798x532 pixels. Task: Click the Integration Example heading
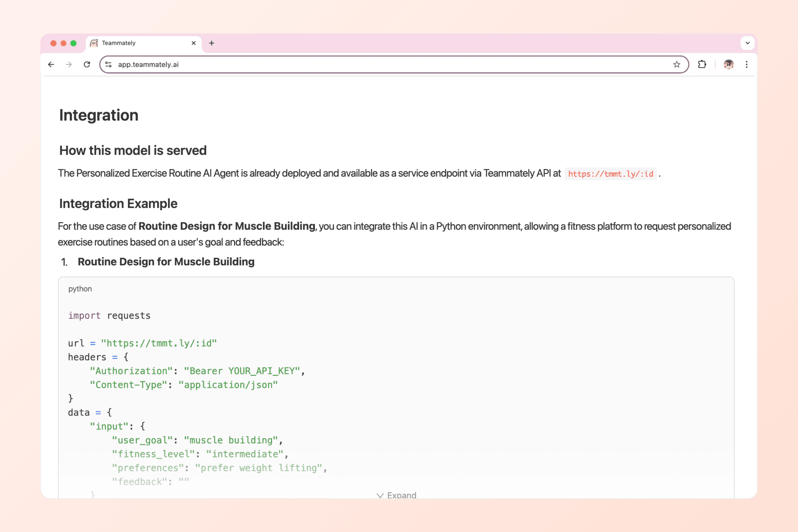(x=118, y=203)
